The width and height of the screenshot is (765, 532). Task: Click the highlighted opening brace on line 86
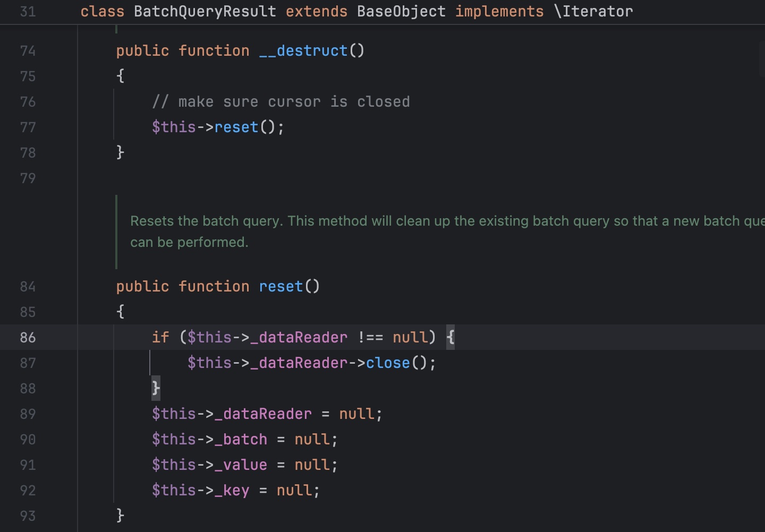pyautogui.click(x=450, y=337)
